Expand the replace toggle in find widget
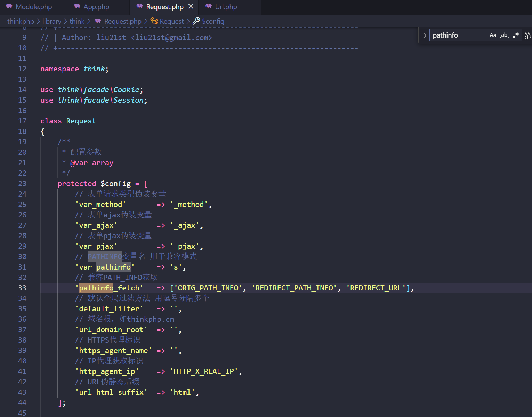This screenshot has height=417, width=532. (424, 35)
